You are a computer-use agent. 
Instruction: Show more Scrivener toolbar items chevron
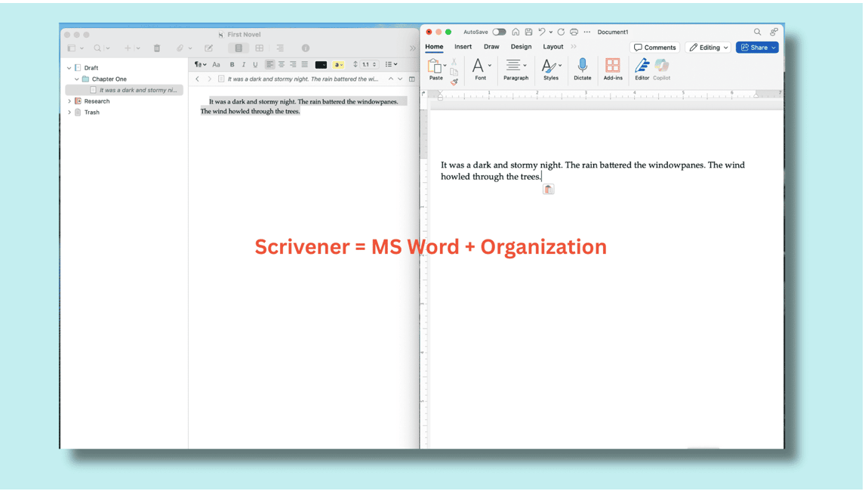coord(412,48)
